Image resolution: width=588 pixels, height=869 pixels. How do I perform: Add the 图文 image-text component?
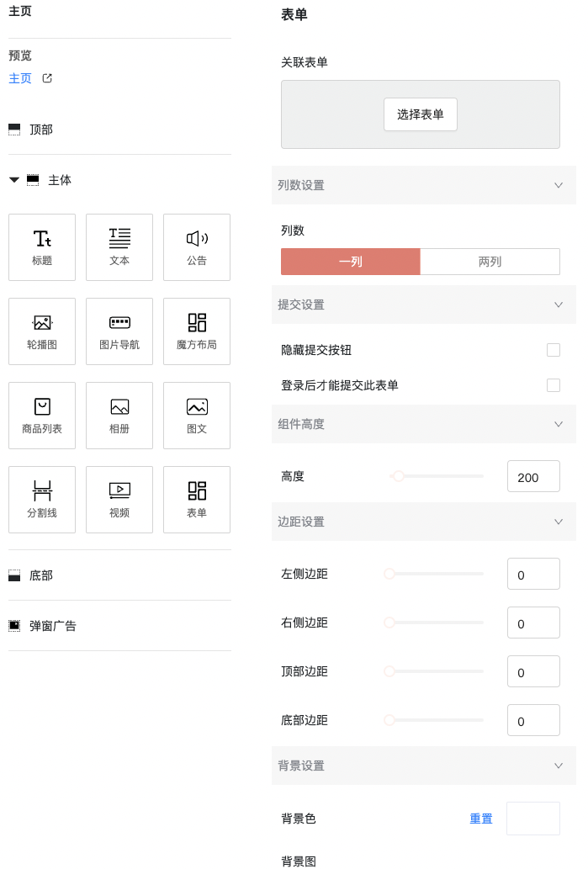197,416
